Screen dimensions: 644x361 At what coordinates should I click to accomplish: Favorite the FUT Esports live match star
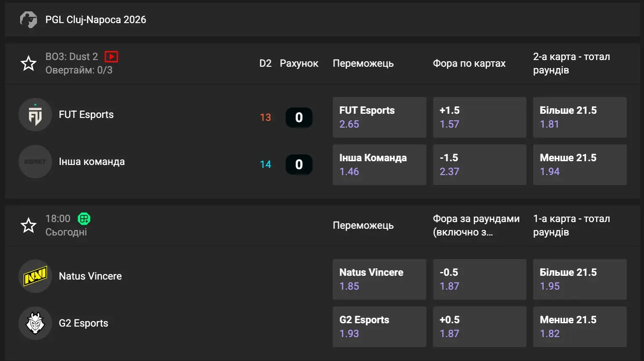(29, 63)
